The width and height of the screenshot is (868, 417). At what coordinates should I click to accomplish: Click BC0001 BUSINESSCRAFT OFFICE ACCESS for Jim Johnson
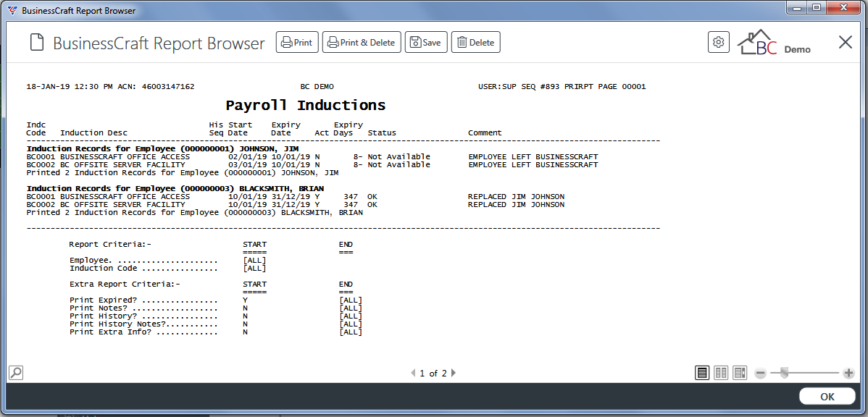click(108, 157)
